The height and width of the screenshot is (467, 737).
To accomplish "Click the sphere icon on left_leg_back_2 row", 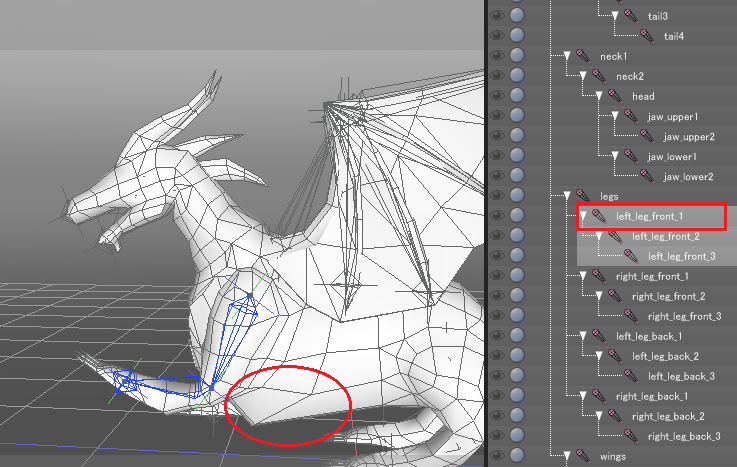I will point(517,355).
